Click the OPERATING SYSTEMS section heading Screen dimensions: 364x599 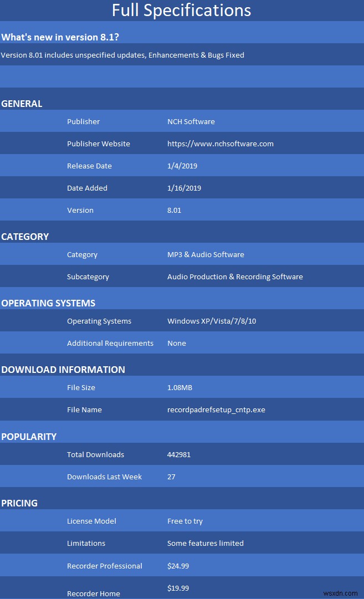coord(48,303)
